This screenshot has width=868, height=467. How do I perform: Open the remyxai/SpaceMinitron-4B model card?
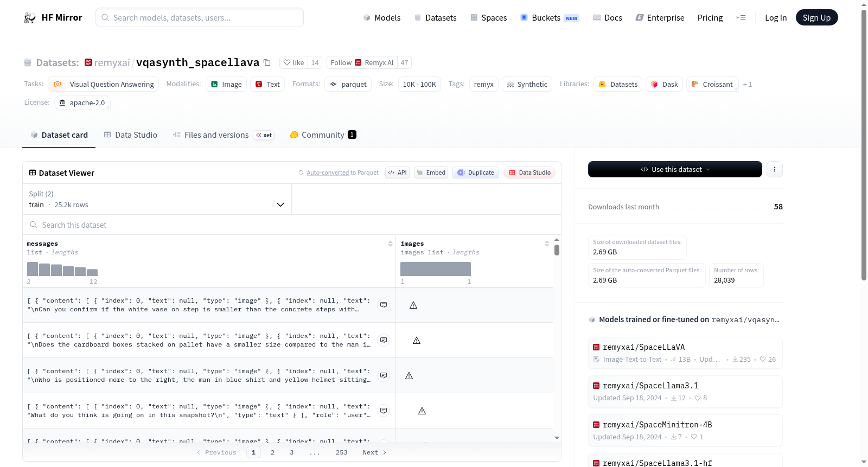tap(685, 431)
